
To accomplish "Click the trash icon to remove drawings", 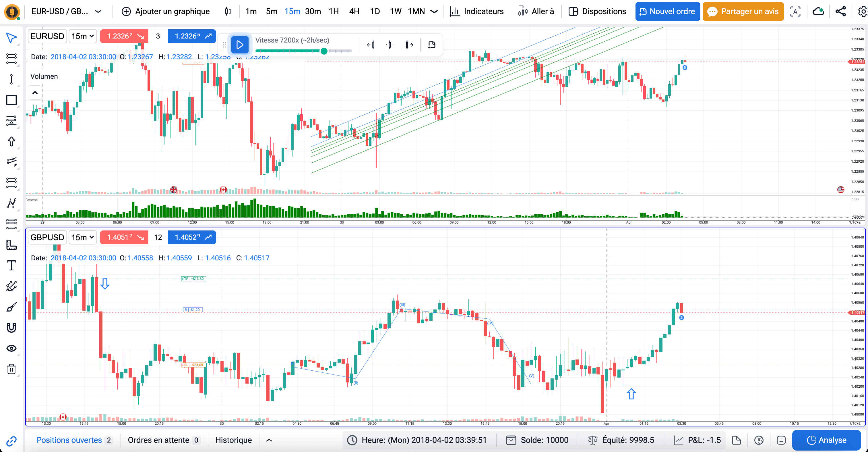I will click(x=12, y=369).
